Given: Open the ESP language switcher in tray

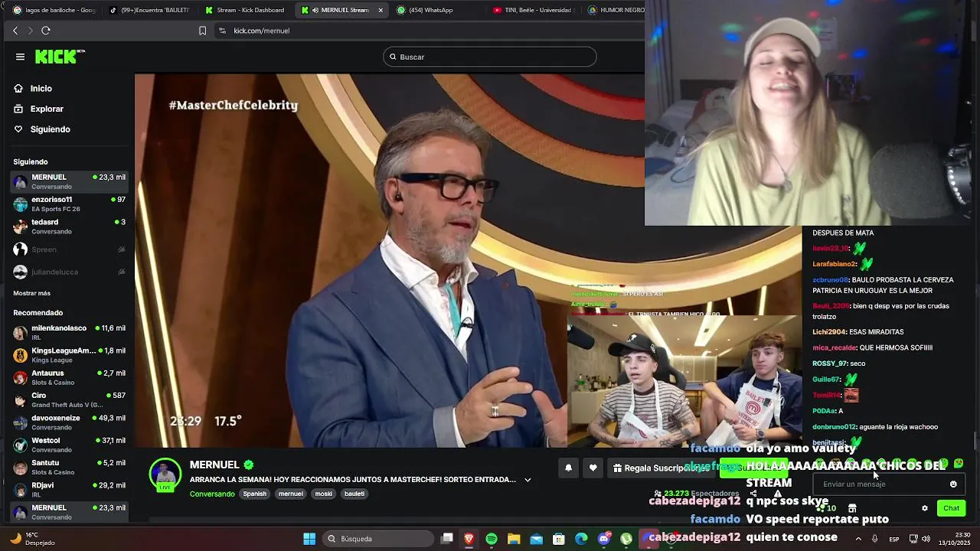Looking at the screenshot, I should [x=894, y=539].
